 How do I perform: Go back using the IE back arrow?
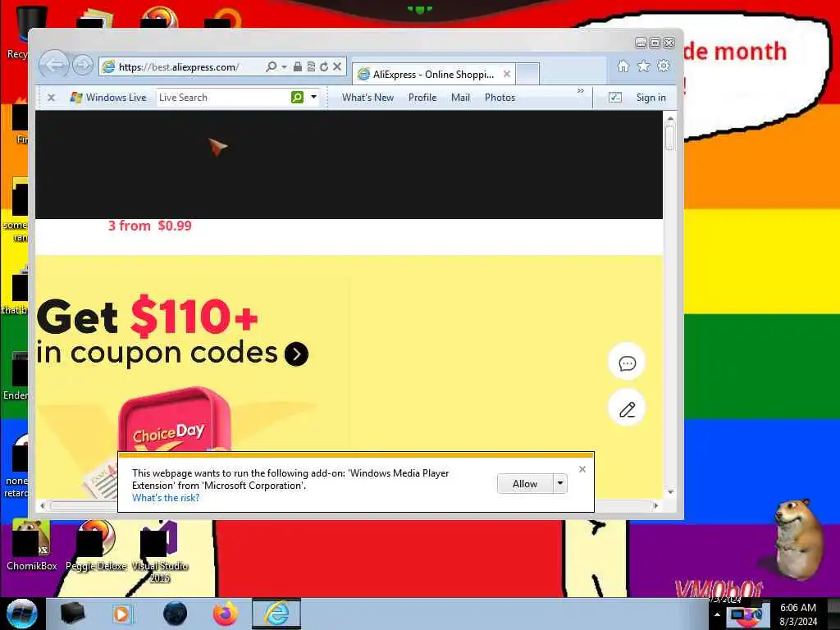click(x=54, y=66)
